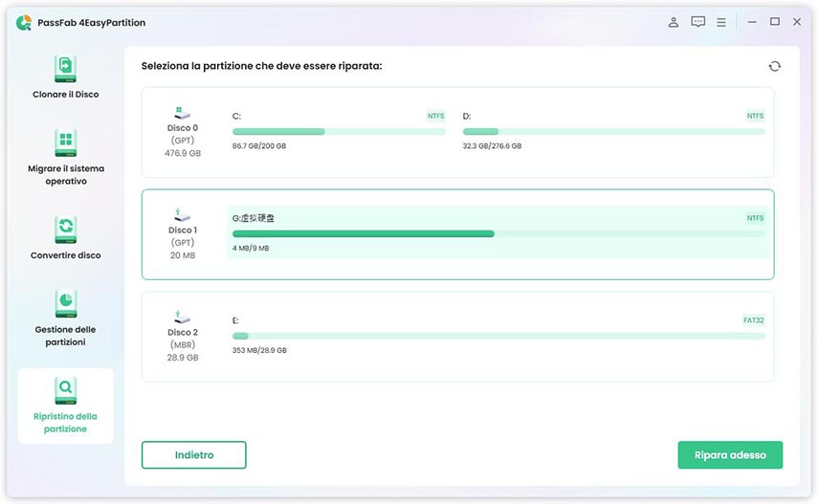Viewport: 818px width, 504px height.
Task: Open the hamburger menu in title bar
Action: click(721, 22)
